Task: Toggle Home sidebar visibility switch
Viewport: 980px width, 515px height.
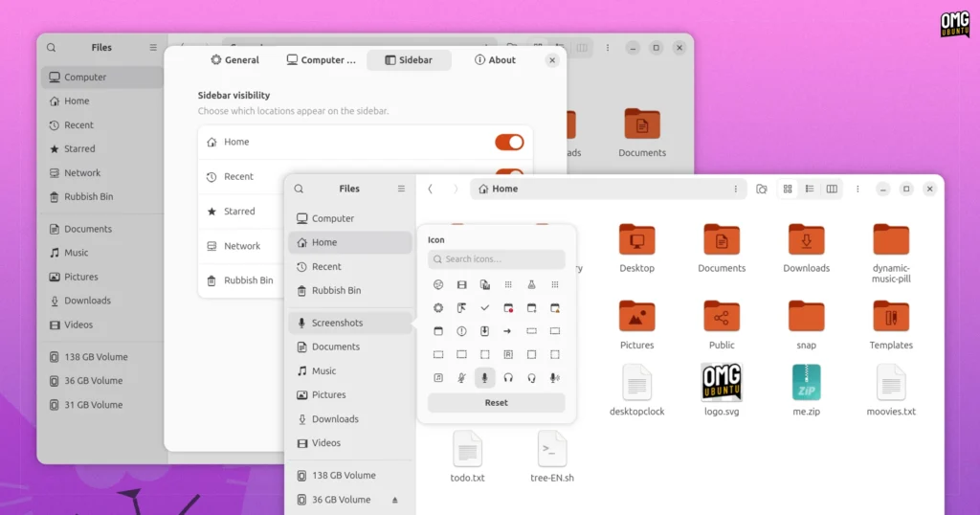Action: tap(509, 142)
